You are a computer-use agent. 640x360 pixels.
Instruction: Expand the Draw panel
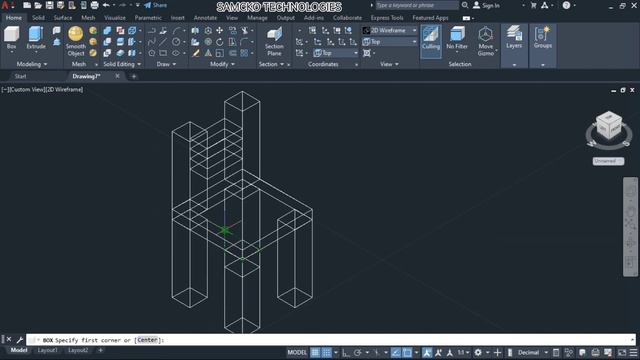pos(166,64)
